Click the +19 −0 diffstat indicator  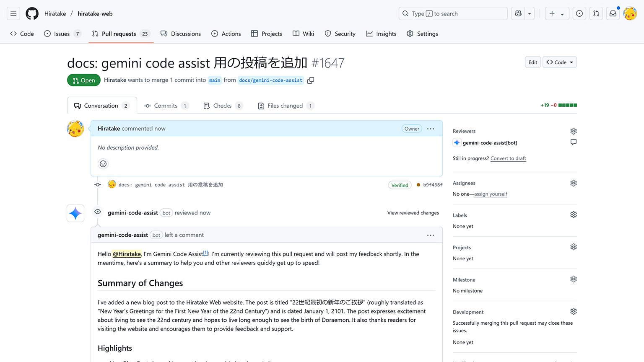(x=559, y=105)
